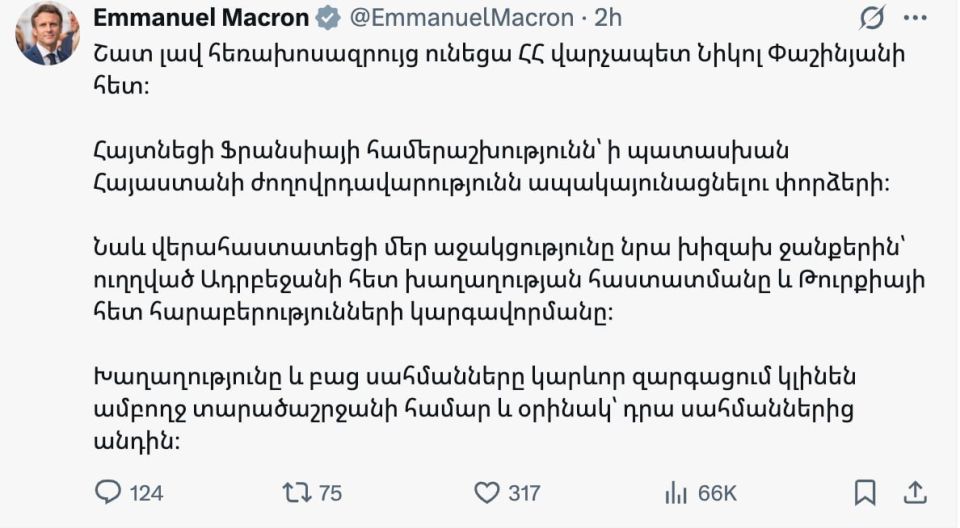This screenshot has height=528, width=960.
Task: Click the 66K views count
Action: click(717, 492)
